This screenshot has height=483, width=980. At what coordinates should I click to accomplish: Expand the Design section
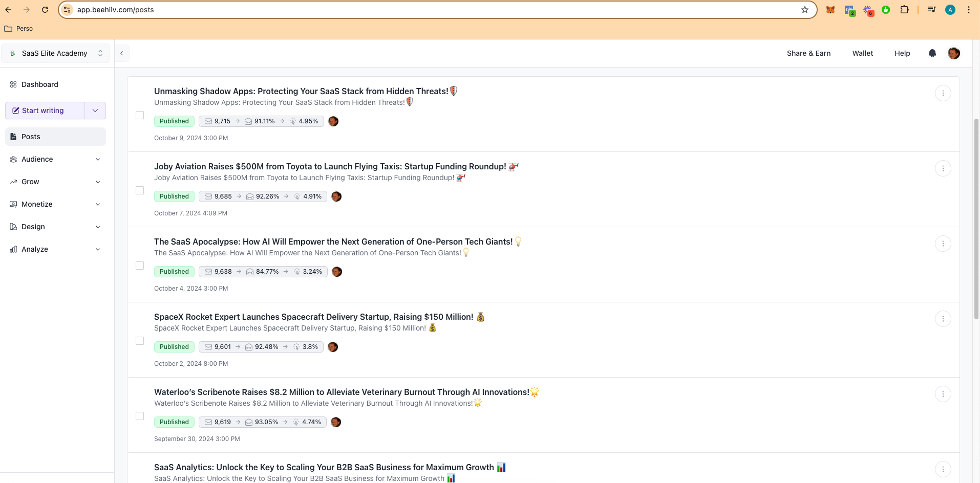click(x=55, y=227)
